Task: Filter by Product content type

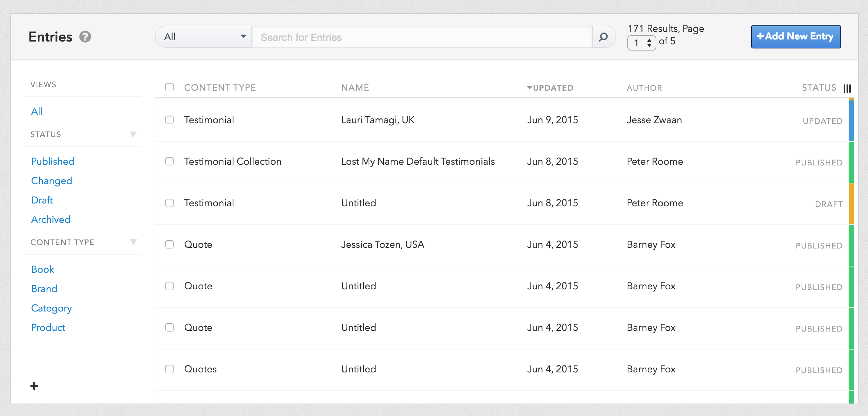Action: [48, 327]
